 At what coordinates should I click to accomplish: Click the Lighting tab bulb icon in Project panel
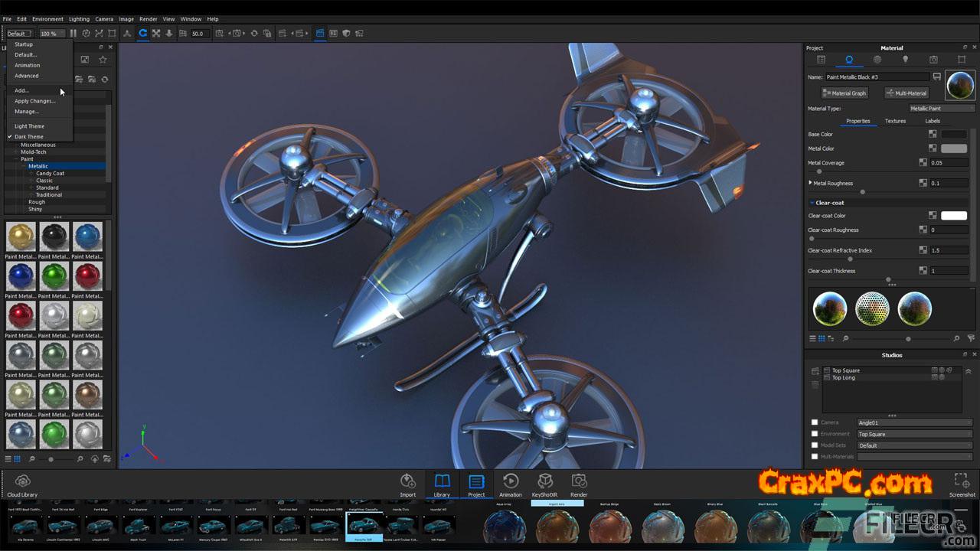905,60
